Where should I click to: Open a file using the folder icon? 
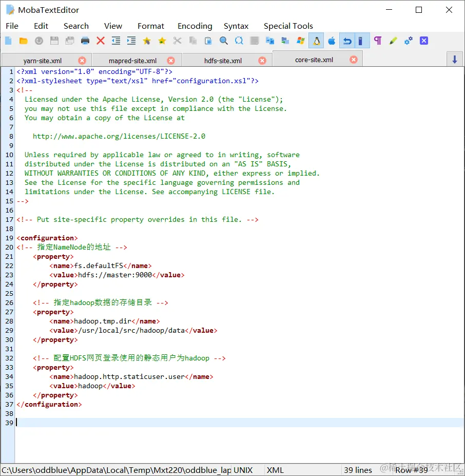click(x=24, y=41)
